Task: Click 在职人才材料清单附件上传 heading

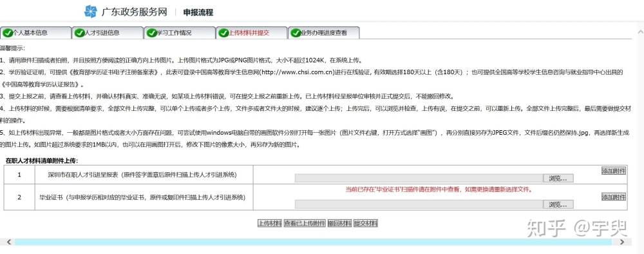Action: point(42,161)
